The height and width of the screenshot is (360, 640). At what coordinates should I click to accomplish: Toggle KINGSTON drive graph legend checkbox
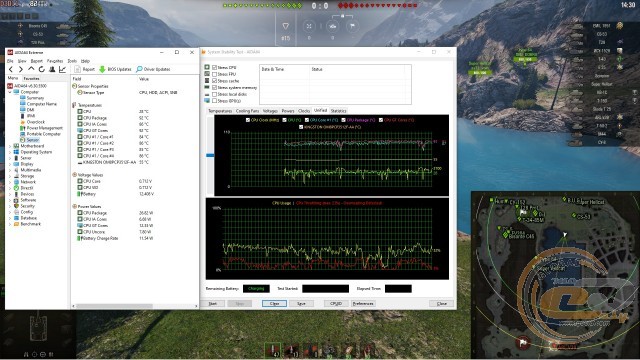point(301,127)
